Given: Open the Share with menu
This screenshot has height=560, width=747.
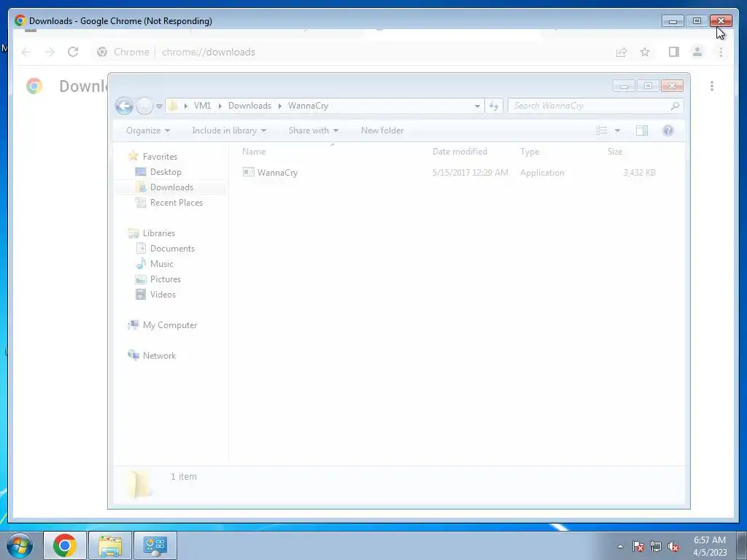Looking at the screenshot, I should pyautogui.click(x=314, y=131).
